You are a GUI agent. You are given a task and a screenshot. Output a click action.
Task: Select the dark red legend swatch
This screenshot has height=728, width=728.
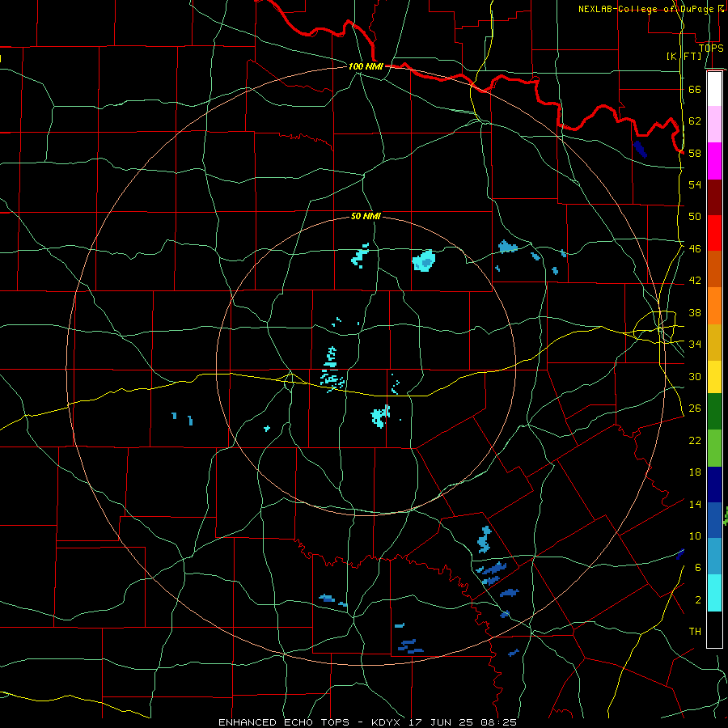point(714,197)
